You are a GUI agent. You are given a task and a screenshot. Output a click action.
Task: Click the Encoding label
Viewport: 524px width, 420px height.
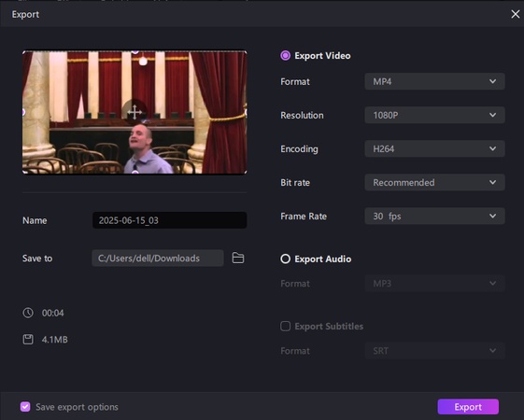pyautogui.click(x=299, y=149)
